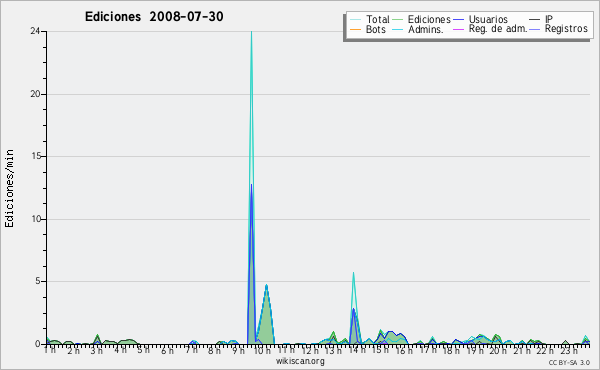Click the y-axis value 0

click(38, 344)
